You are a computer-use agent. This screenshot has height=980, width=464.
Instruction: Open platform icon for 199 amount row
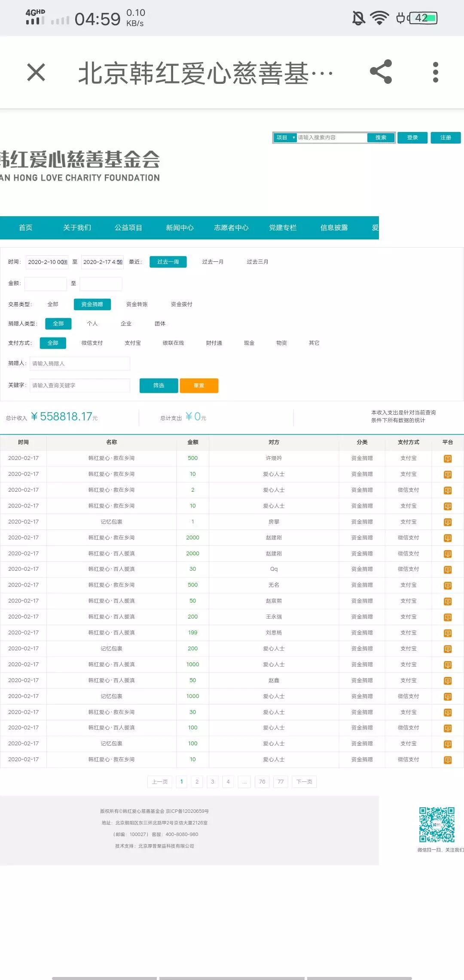[448, 633]
